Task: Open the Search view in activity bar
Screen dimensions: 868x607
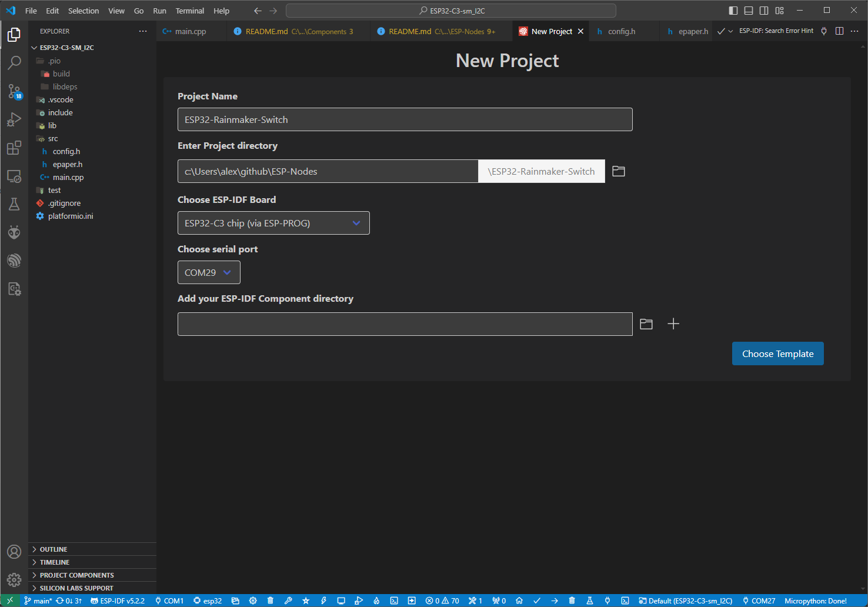Action: (x=14, y=62)
